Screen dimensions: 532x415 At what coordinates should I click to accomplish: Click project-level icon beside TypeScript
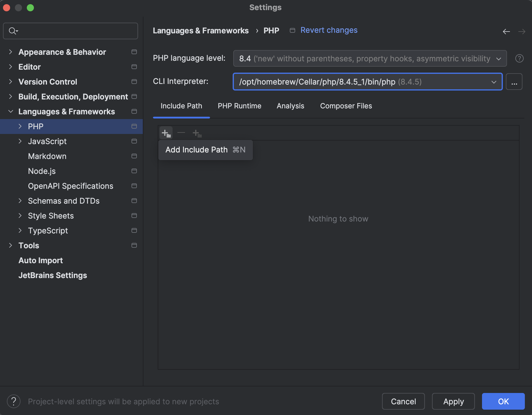(x=134, y=230)
